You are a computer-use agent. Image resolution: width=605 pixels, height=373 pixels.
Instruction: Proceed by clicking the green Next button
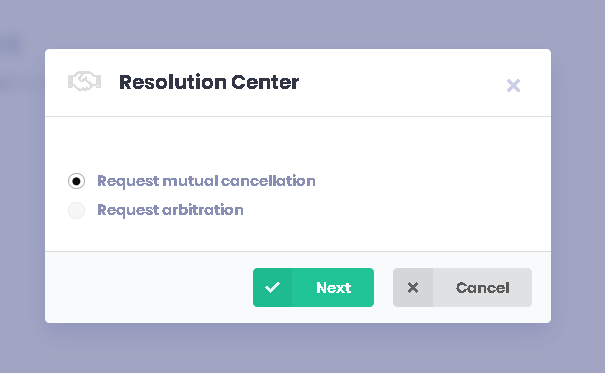click(x=313, y=287)
